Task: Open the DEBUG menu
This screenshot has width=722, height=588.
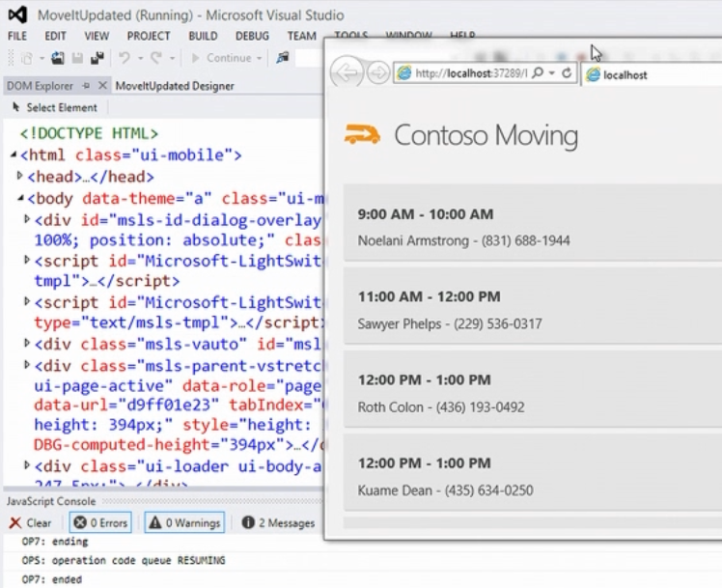Action: (252, 36)
